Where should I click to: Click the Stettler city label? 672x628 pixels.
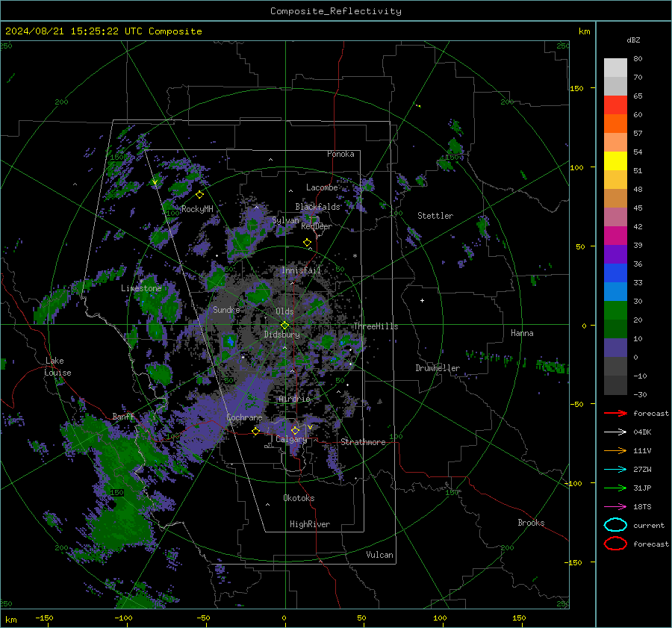click(435, 216)
